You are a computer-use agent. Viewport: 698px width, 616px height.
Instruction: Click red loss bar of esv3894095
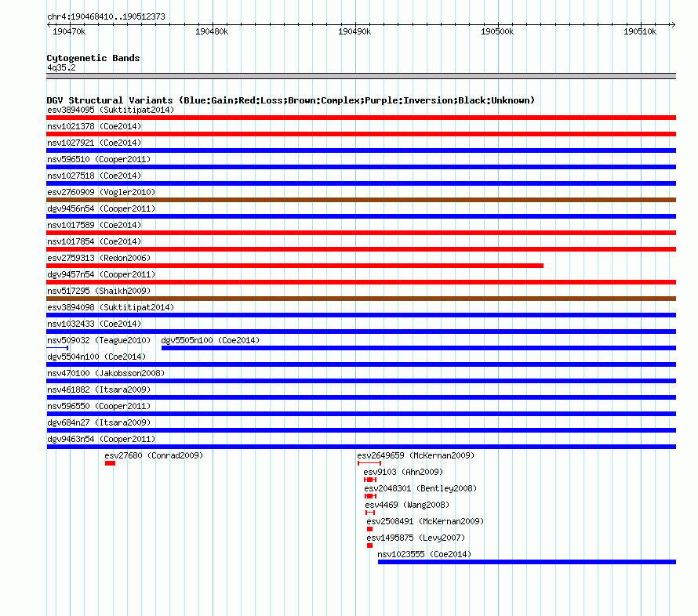point(361,118)
